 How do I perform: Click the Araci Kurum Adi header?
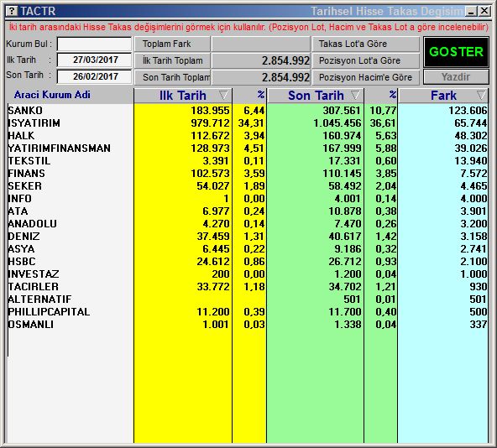52,95
